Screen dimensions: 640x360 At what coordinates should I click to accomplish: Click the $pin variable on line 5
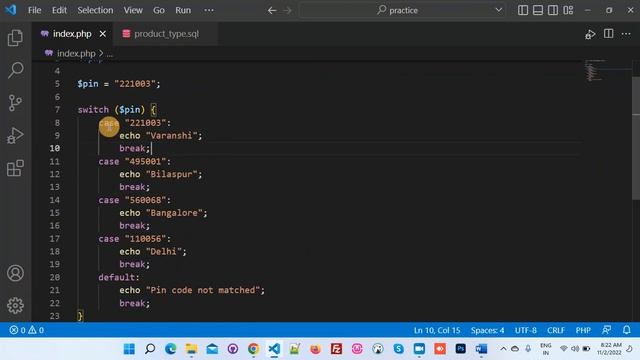point(88,84)
